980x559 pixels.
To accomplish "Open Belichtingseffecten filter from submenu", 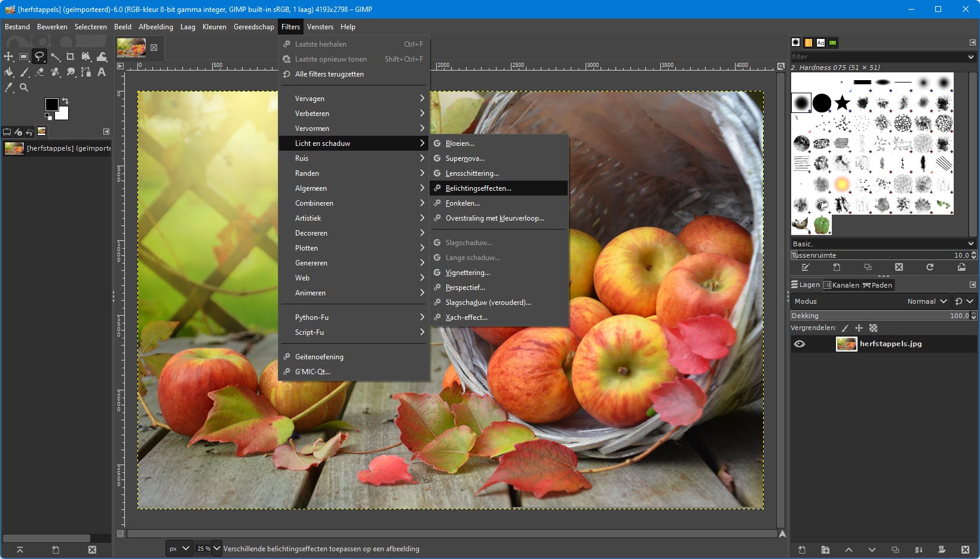I will tap(478, 188).
